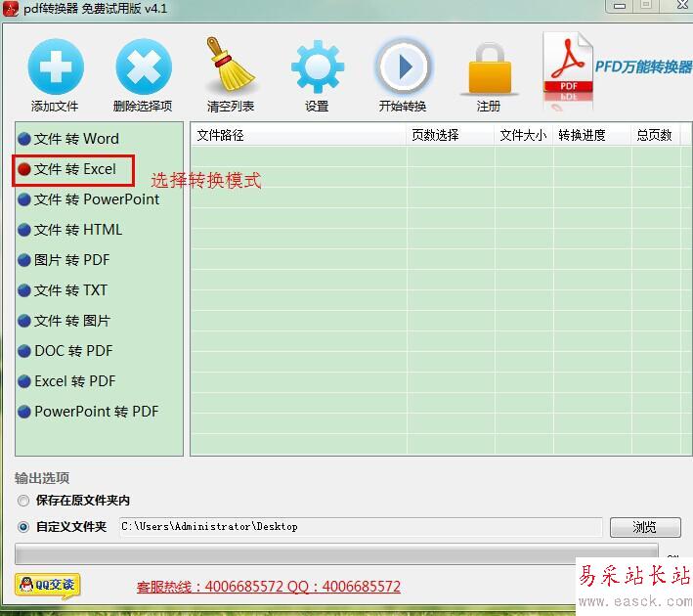Select PowerPoint 转 PDF mode
The height and width of the screenshot is (616, 693).
(x=88, y=412)
